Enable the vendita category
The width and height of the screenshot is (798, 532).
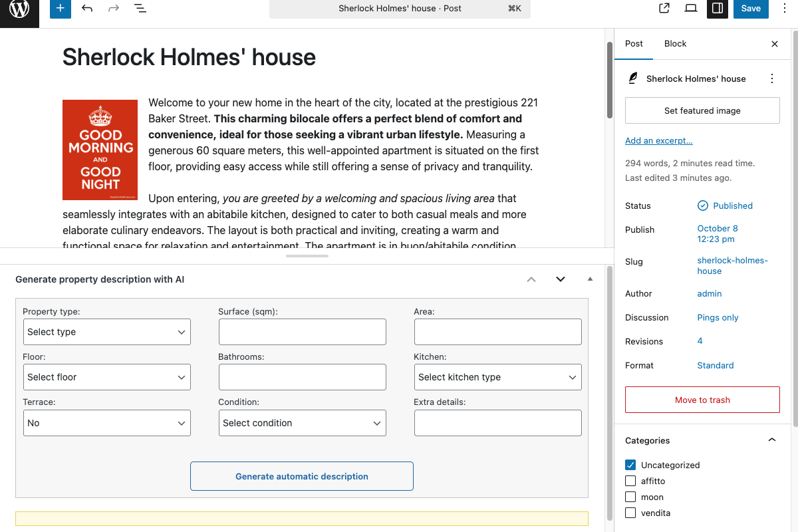[630, 513]
